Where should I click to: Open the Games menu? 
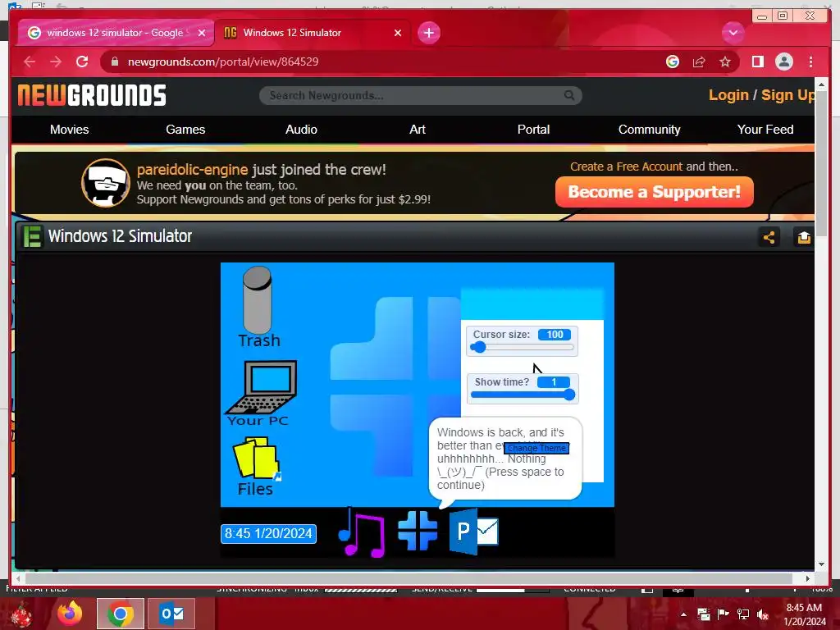coord(185,130)
